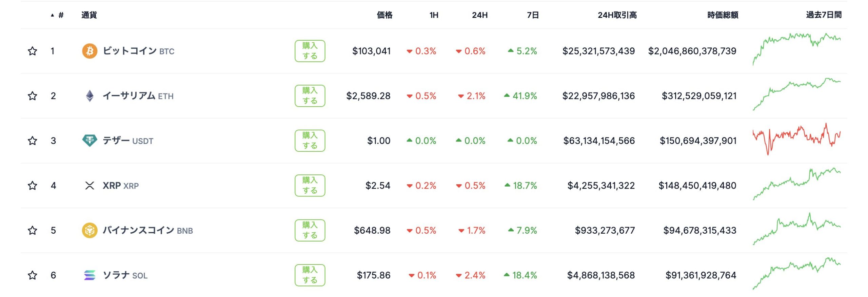Sort table by 価格 column header

pos(384,15)
